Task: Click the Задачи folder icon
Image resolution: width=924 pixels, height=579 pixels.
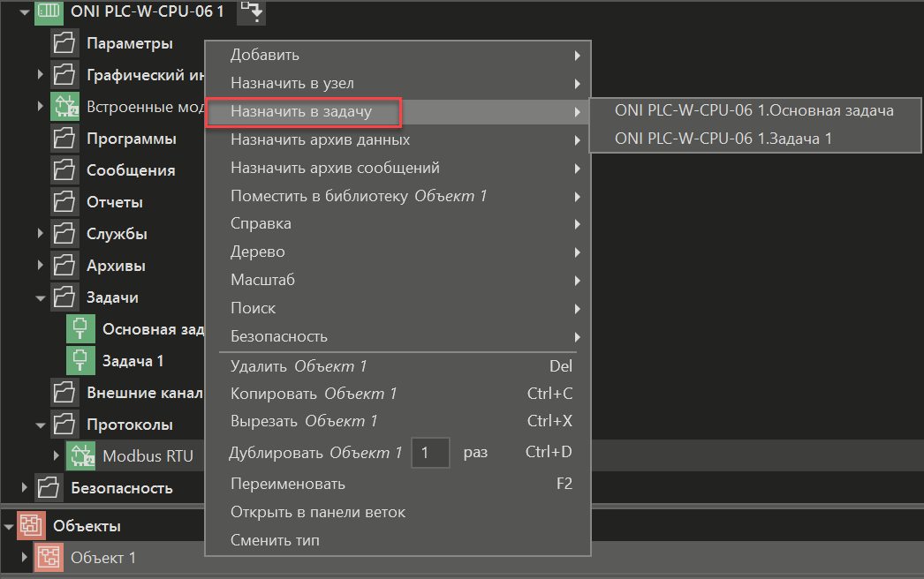Action: click(64, 298)
